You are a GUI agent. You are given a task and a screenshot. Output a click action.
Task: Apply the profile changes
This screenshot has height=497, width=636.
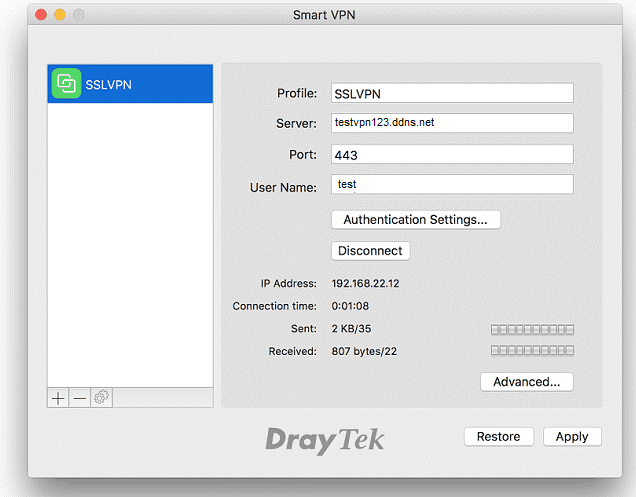(572, 437)
